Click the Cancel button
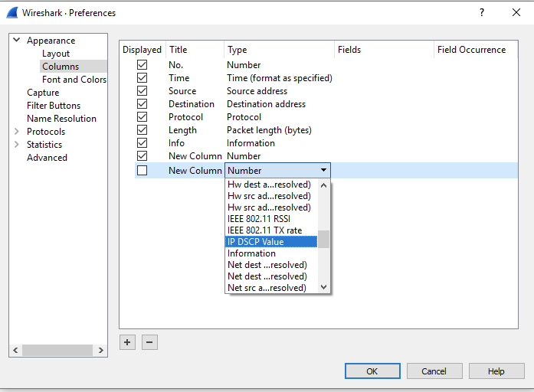The image size is (534, 392). (x=434, y=371)
